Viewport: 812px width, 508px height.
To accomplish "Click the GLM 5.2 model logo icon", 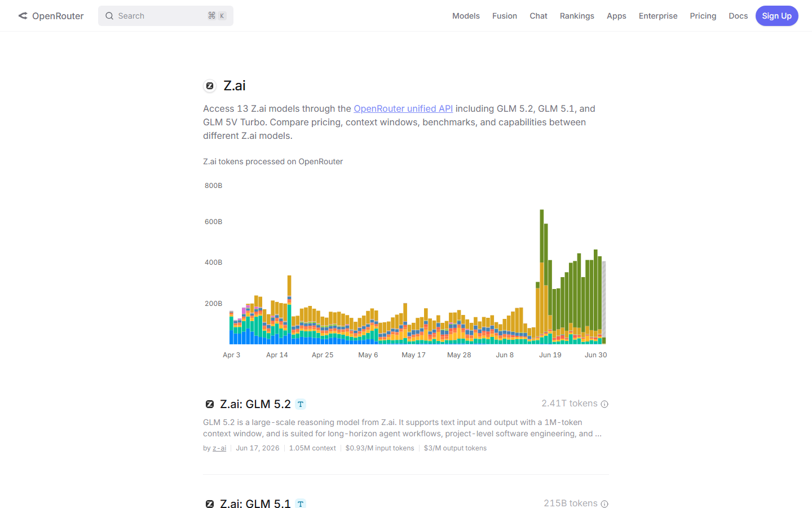I will (210, 404).
